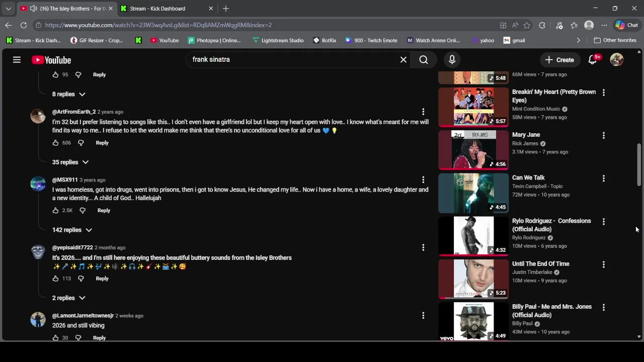644x362 pixels.
Task: Click the page vertical scrollbar thumb
Action: click(639, 164)
